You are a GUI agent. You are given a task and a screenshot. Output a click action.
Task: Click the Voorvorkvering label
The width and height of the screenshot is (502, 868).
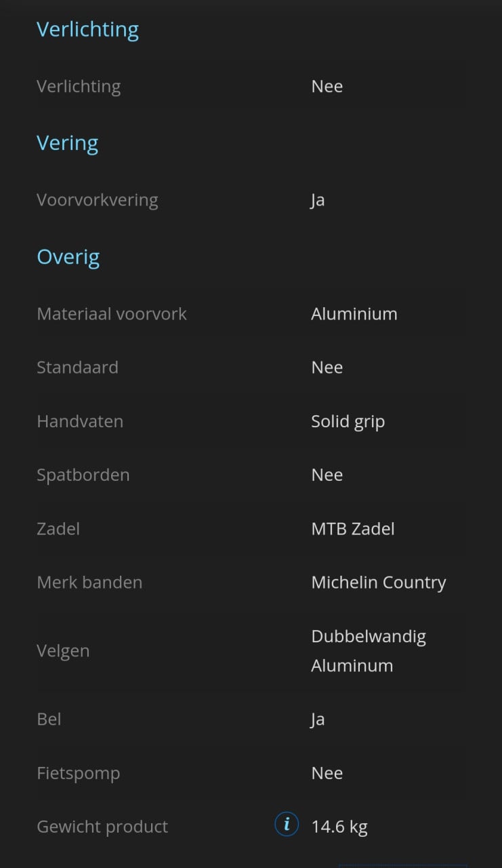click(98, 200)
